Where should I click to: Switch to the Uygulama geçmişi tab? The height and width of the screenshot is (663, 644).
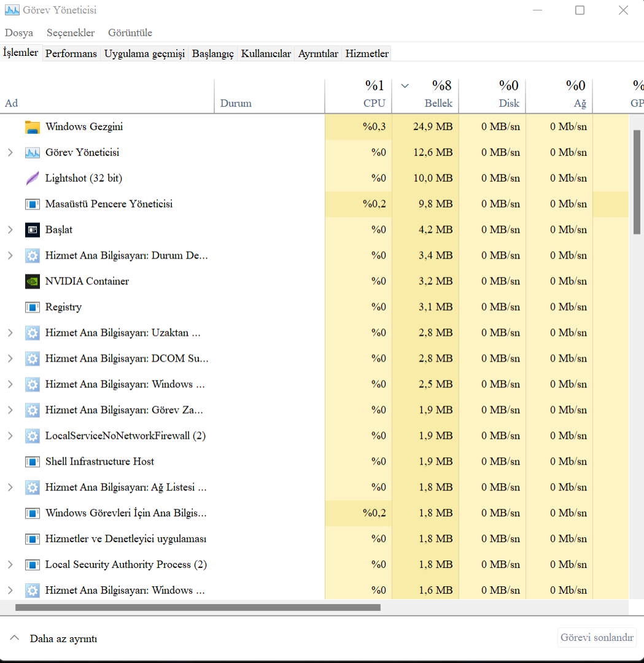click(144, 53)
